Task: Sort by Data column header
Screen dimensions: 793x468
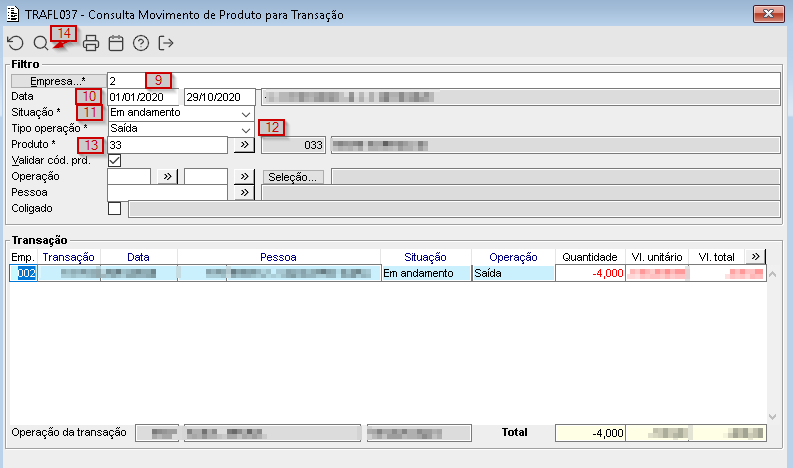Action: [139, 257]
